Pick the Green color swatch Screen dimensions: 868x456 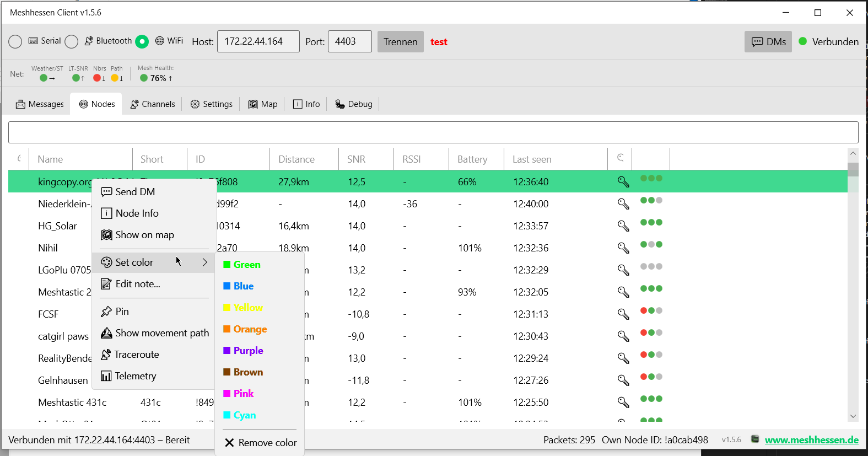[x=227, y=265]
